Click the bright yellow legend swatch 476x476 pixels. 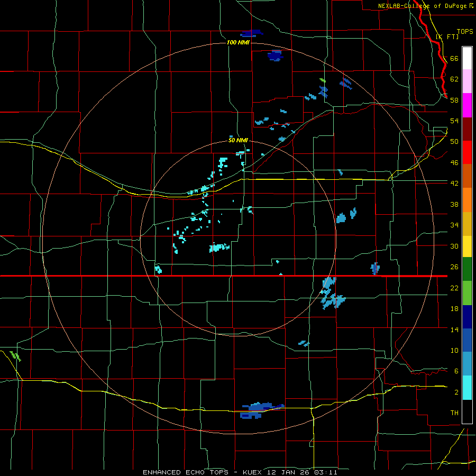[467, 246]
